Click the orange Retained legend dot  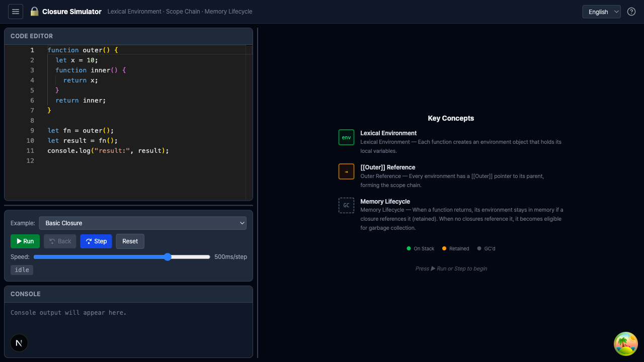pos(444,248)
